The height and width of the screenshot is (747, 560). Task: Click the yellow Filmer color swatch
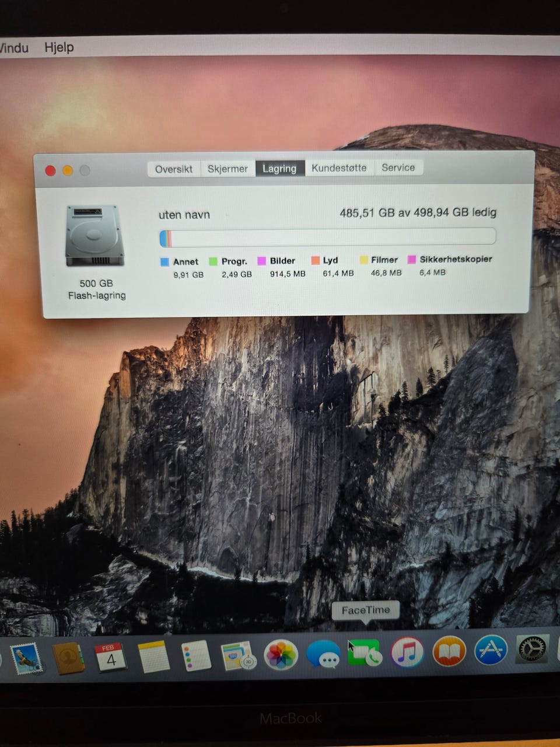[363, 260]
